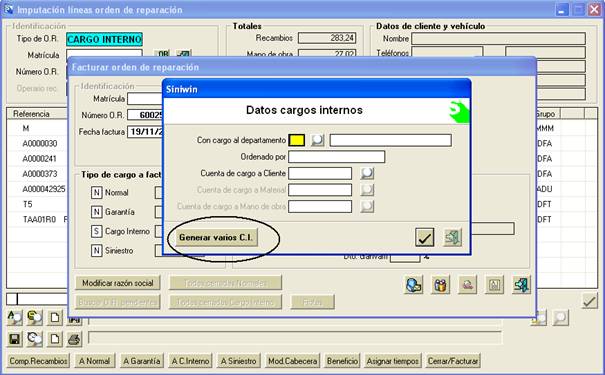
Task: Click the grey checkmark icon in Imputación window
Action: coord(589,301)
